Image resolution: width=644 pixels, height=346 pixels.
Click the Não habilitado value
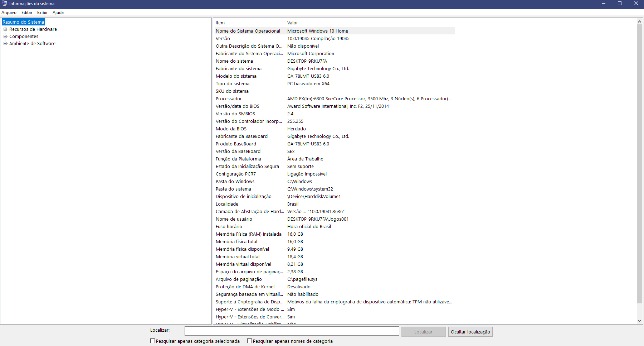coord(303,294)
